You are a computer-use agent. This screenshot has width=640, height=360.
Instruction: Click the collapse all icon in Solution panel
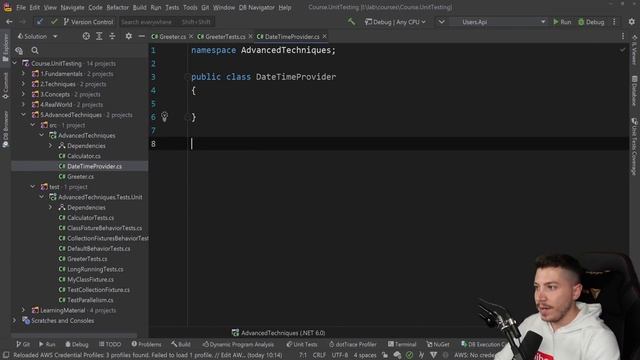pos(112,36)
